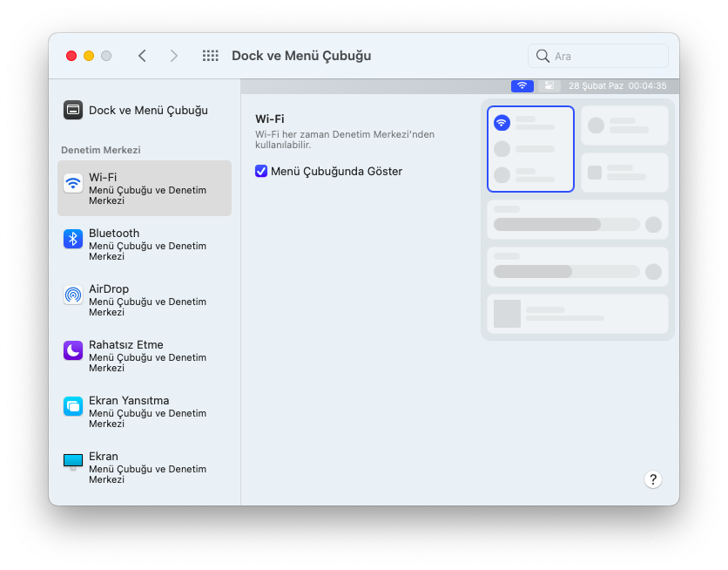Uncheck Menü Çubuğunda Göster checkbox
The image size is (728, 570).
261,172
